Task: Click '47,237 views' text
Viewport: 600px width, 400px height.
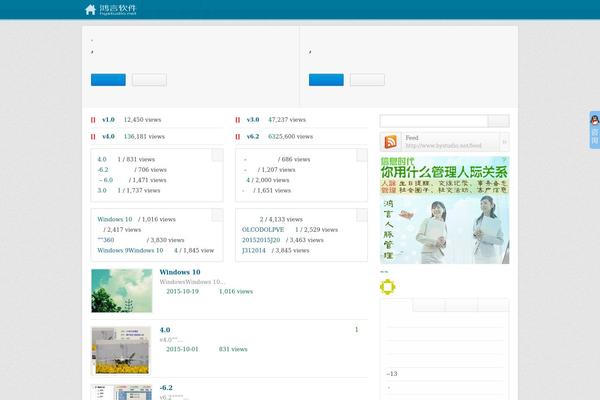Action: pos(287,120)
